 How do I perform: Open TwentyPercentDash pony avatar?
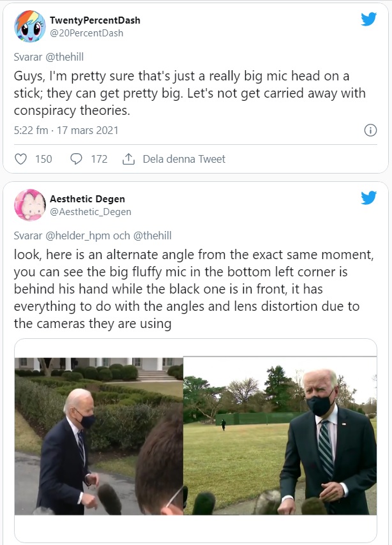tap(30, 26)
